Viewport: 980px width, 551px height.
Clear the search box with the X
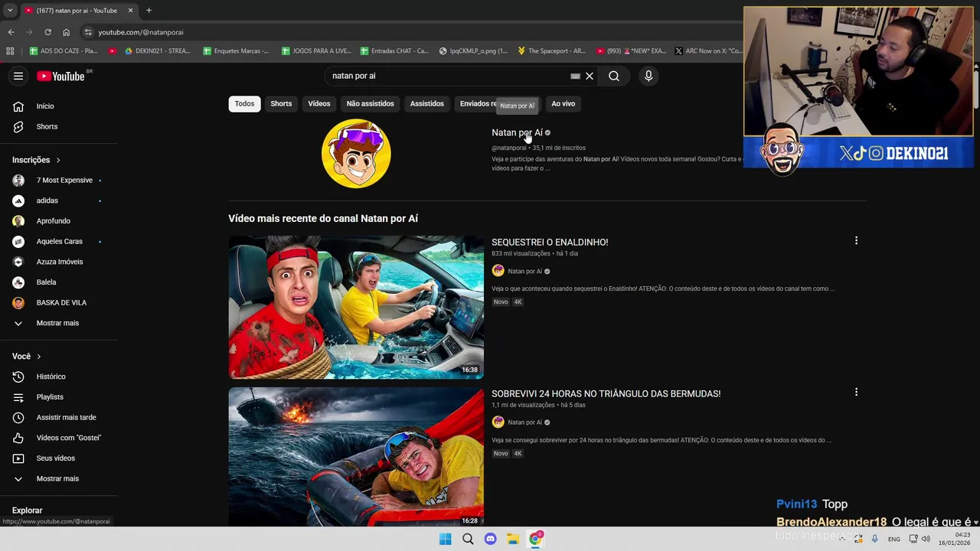click(590, 76)
